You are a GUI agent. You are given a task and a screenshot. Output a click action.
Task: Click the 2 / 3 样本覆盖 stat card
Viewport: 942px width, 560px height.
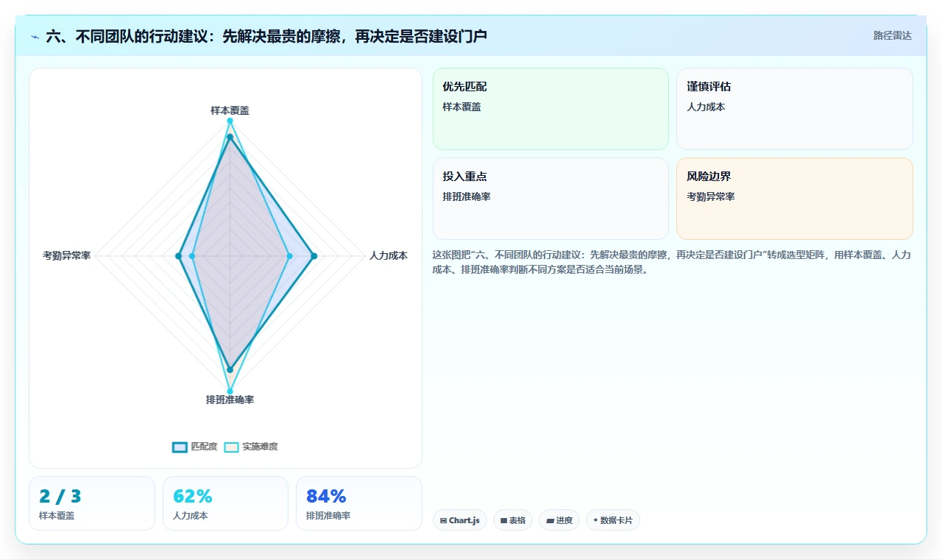pos(92,503)
